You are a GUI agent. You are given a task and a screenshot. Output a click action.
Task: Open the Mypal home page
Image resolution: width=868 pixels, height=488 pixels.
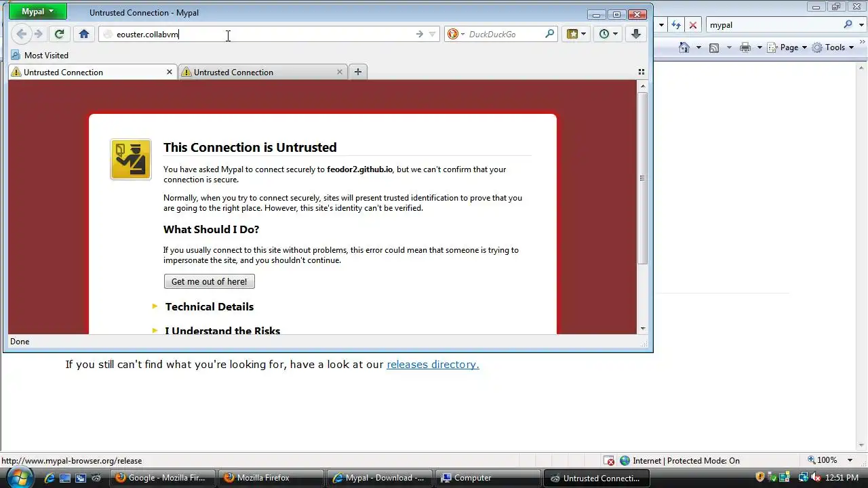(x=84, y=34)
